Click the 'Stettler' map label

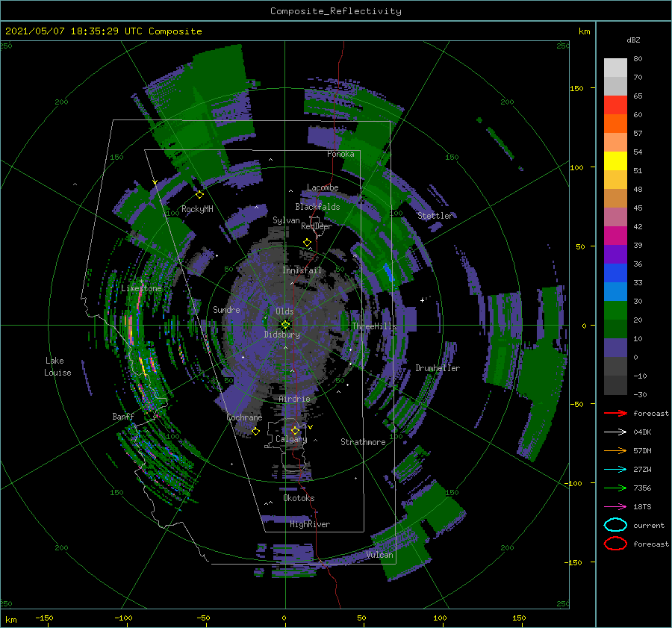tap(435, 216)
